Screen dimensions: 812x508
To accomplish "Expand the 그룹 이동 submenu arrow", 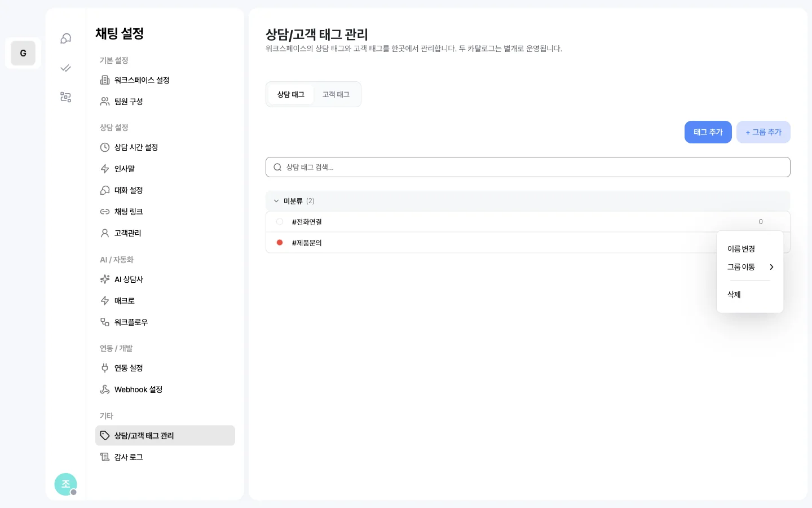I will (x=771, y=267).
